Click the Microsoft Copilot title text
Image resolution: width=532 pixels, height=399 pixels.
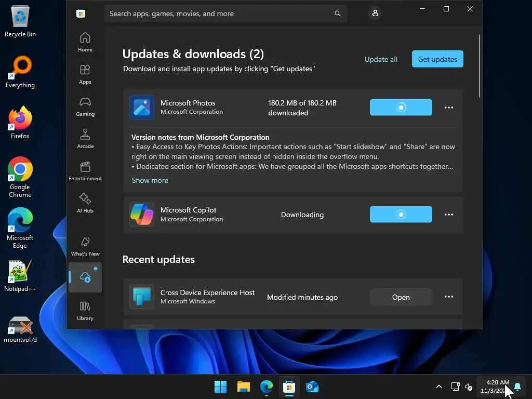pyautogui.click(x=188, y=210)
